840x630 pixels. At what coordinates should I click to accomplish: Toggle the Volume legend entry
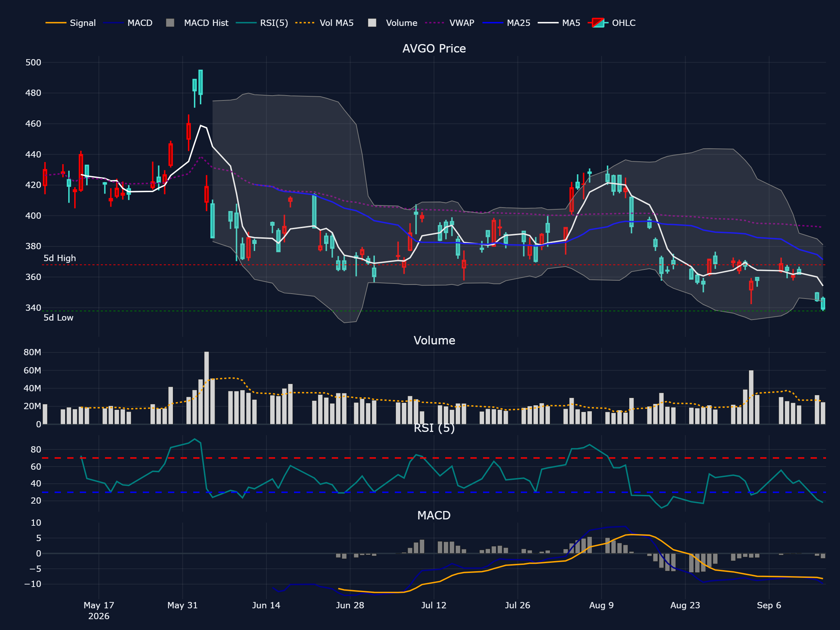[x=393, y=23]
